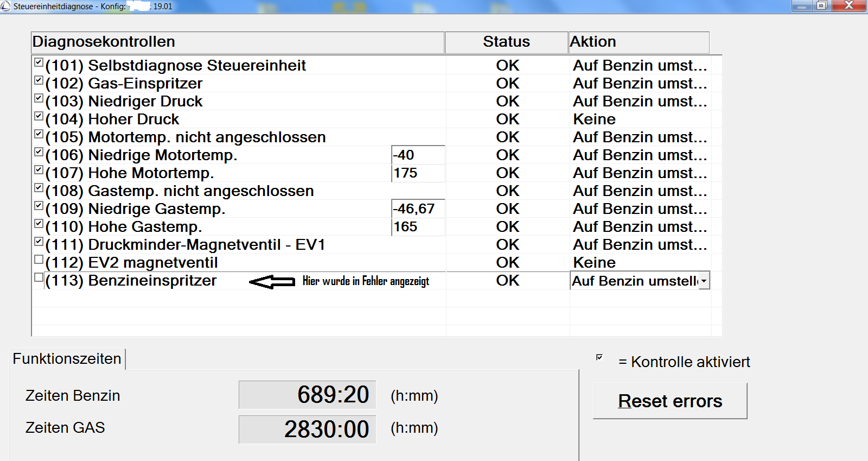Select the (101) Selbstdiagnose Steuereinheit row label
The width and height of the screenshot is (868, 461).
tap(175, 65)
